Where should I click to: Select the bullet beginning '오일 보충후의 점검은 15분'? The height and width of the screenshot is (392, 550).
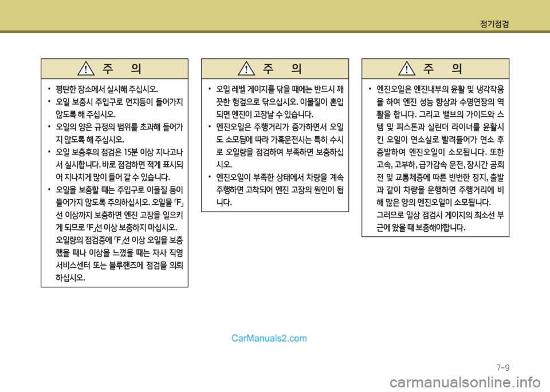click(116, 165)
